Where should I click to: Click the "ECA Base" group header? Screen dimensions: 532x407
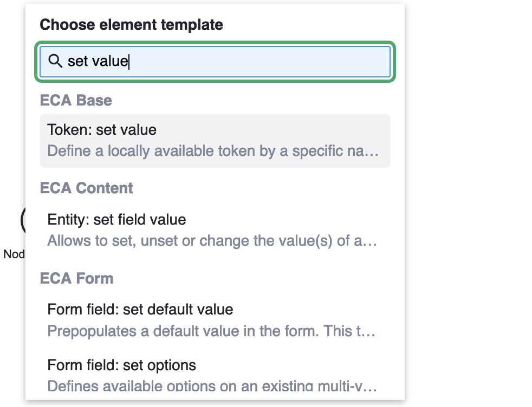point(76,101)
